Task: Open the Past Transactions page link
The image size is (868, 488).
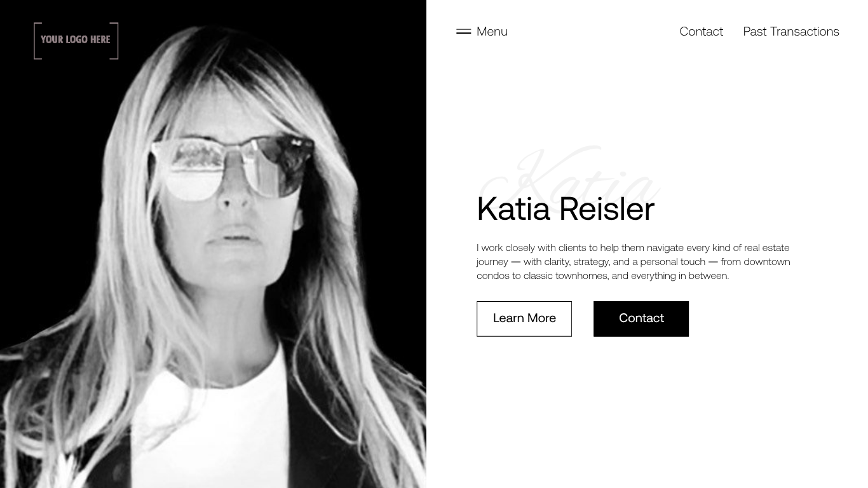Action: [791, 31]
